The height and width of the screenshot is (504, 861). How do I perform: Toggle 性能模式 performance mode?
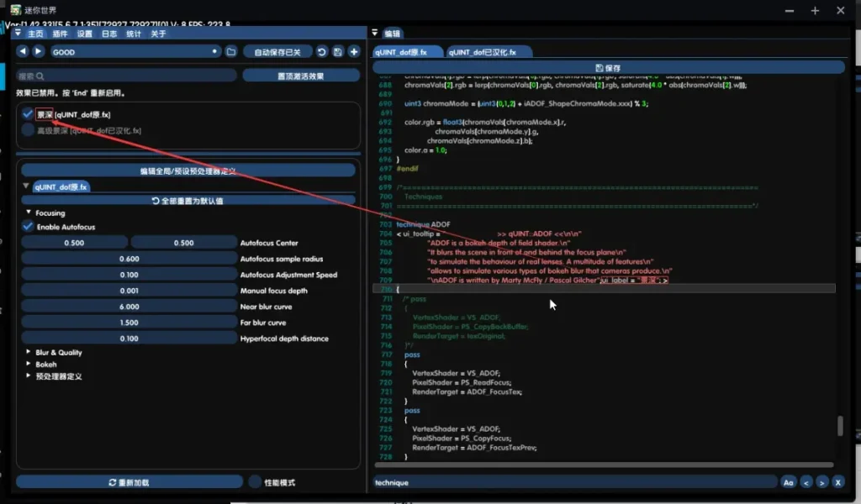256,482
